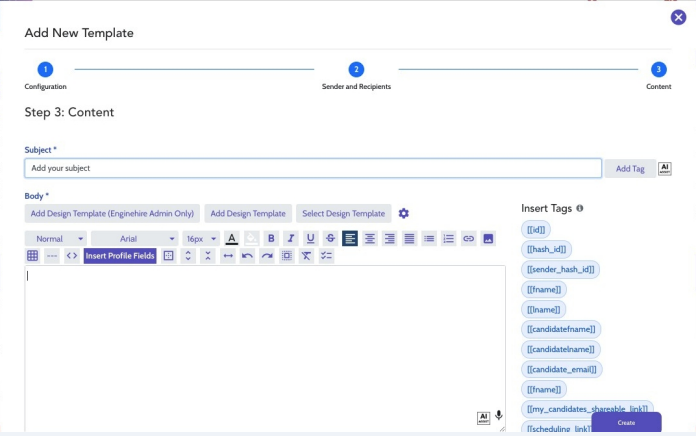The image size is (696, 436).
Task: Apply underline formatting
Action: coord(310,238)
